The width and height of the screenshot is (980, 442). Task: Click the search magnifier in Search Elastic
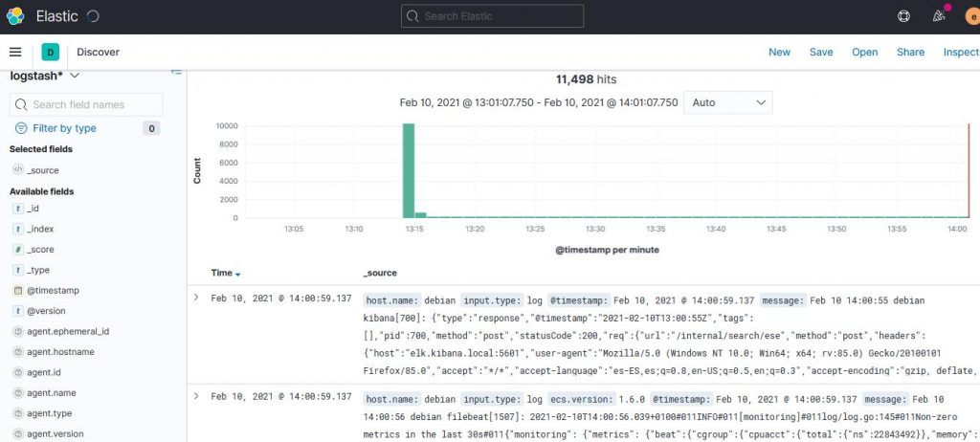[x=412, y=16]
